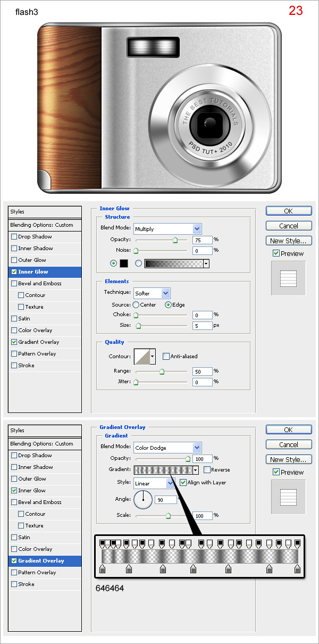Toggle Reverse gradient checkbox
Viewport: 319px width, 644px height.
click(x=207, y=470)
